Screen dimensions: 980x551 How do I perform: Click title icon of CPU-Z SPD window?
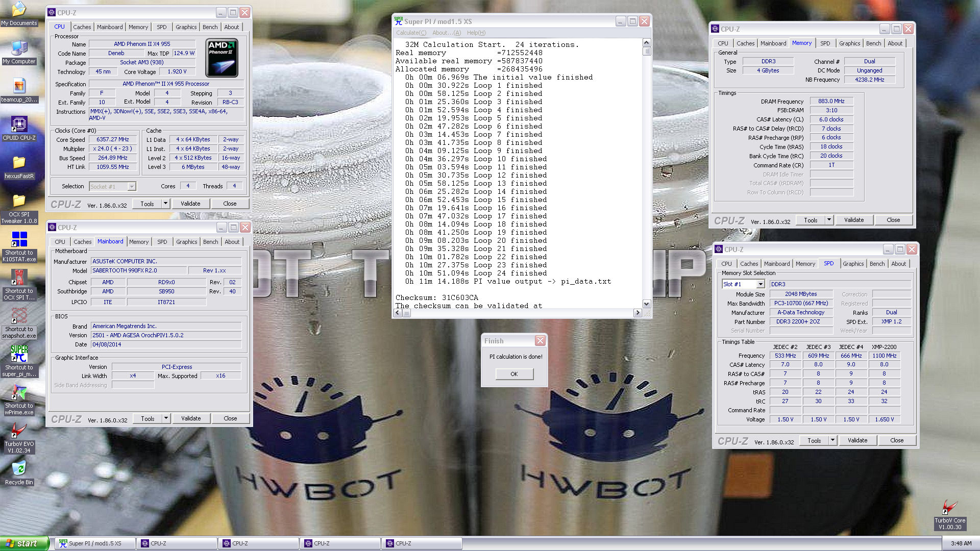719,249
